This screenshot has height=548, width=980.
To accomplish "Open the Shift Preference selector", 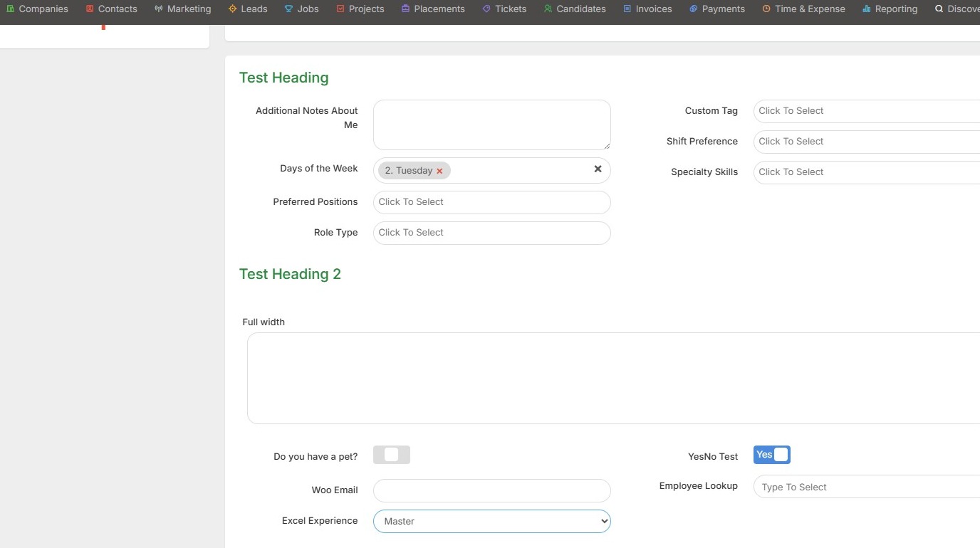I will 867,142.
